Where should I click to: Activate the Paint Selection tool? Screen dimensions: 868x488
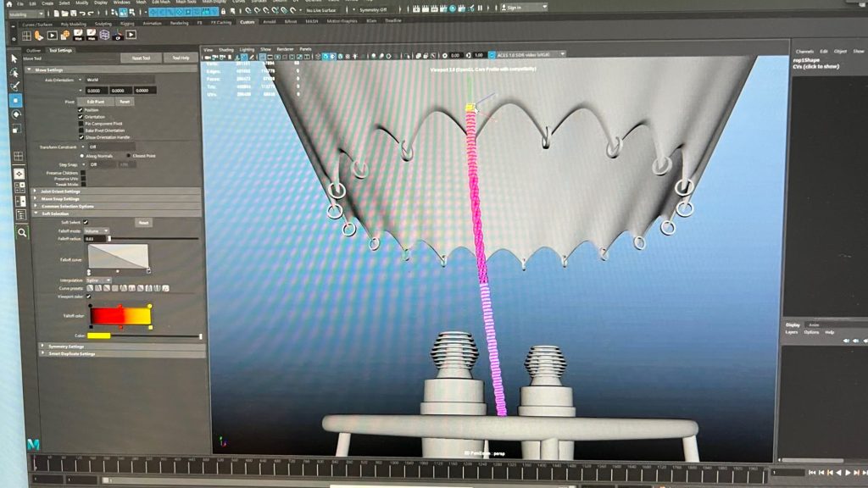15,86
